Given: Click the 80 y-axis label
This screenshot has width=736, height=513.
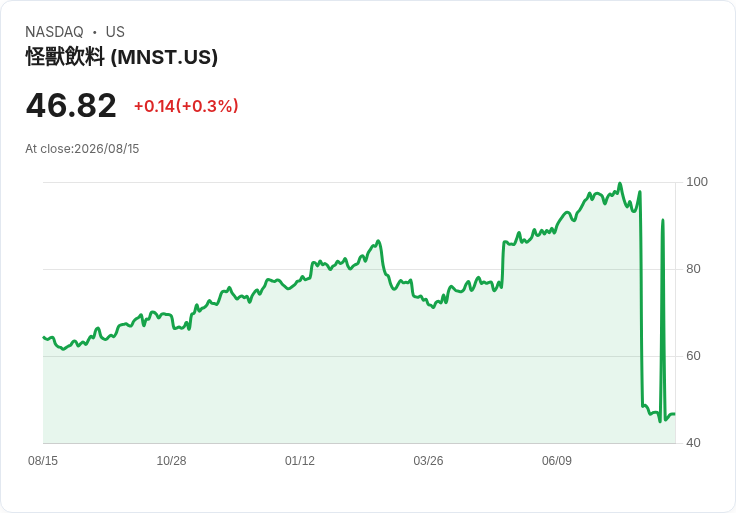Looking at the screenshot, I should coord(693,269).
